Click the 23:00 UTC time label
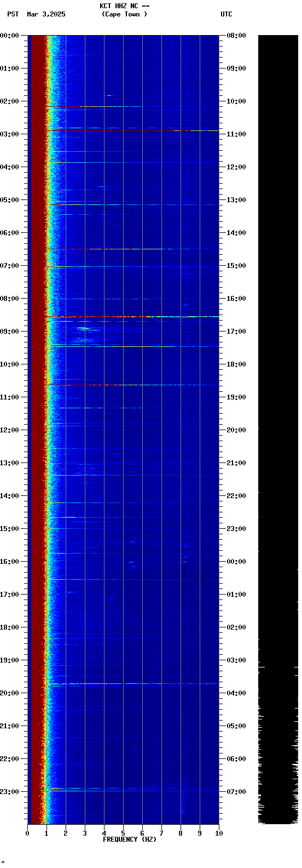This screenshot has width=302, height=868. click(x=236, y=529)
